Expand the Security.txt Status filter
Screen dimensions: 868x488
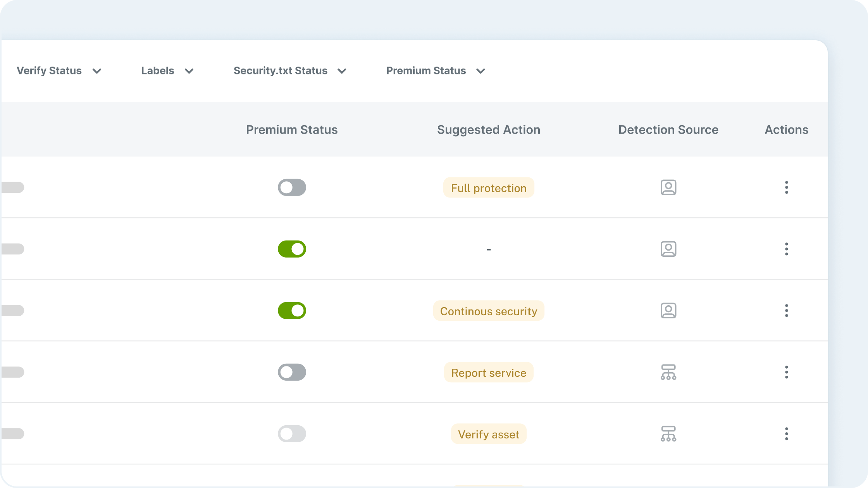[289, 71]
